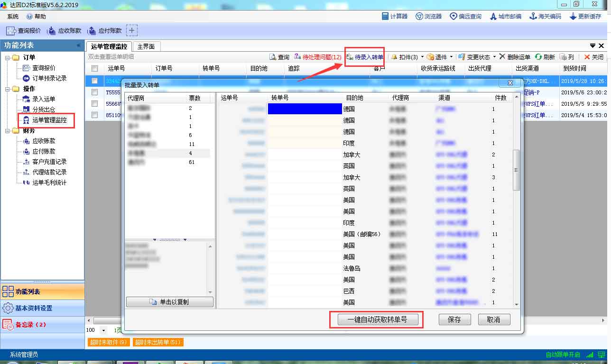Image resolution: width=611 pixels, height=364 pixels.
Task: Click the highlighted blue 转单号 input cell
Action: click(x=305, y=109)
